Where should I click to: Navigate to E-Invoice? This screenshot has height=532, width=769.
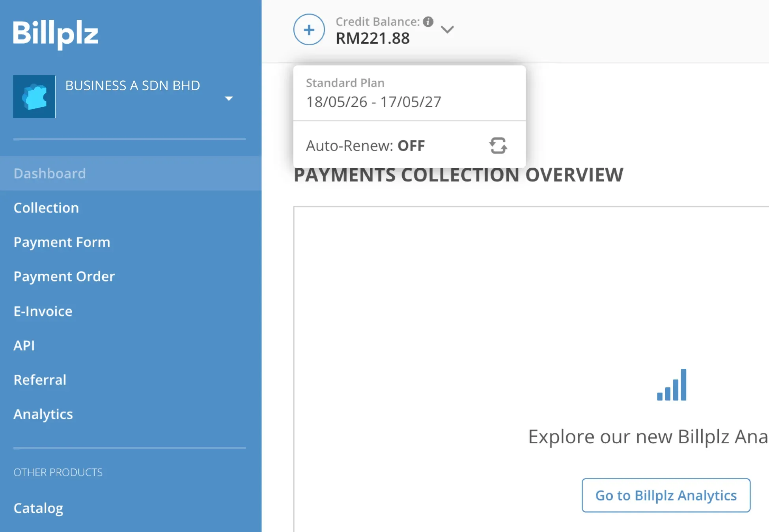(x=43, y=311)
